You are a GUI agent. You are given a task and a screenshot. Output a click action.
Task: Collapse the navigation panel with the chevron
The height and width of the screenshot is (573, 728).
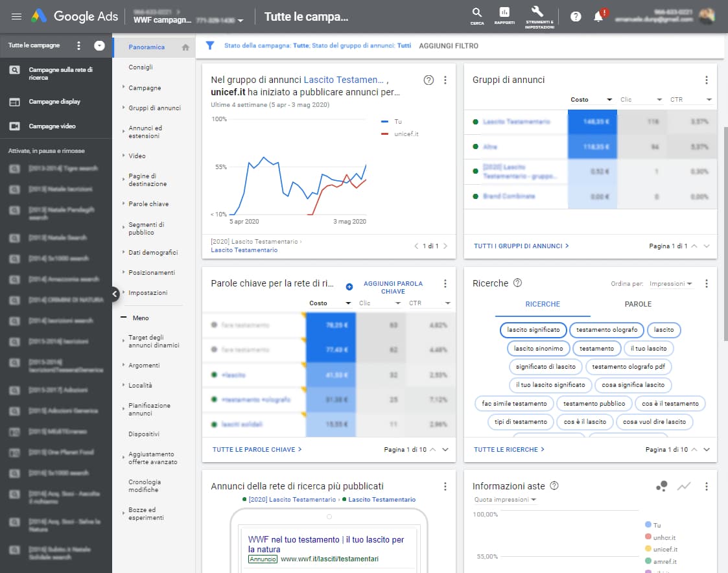pos(114,294)
